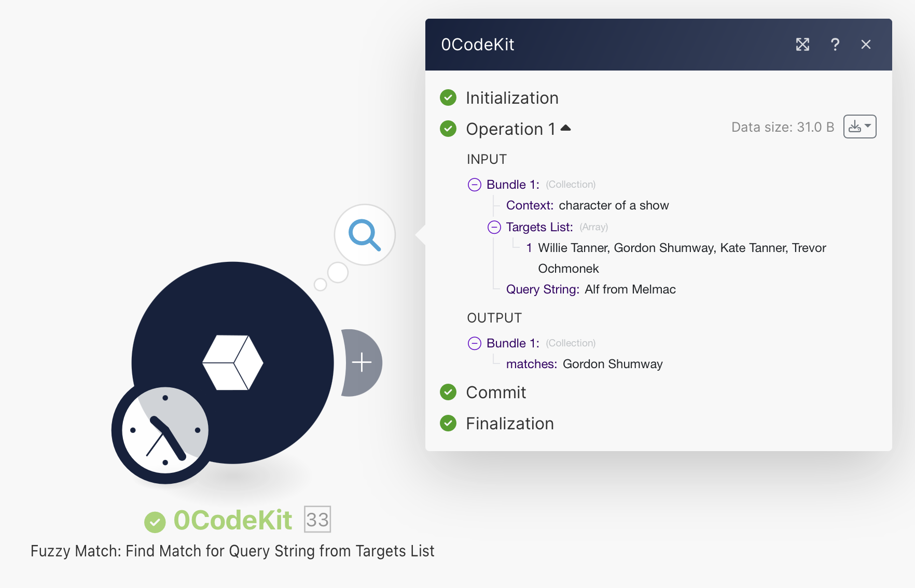The width and height of the screenshot is (915, 588).
Task: Select 'Alf from Melmac' query string value
Action: pos(630,289)
